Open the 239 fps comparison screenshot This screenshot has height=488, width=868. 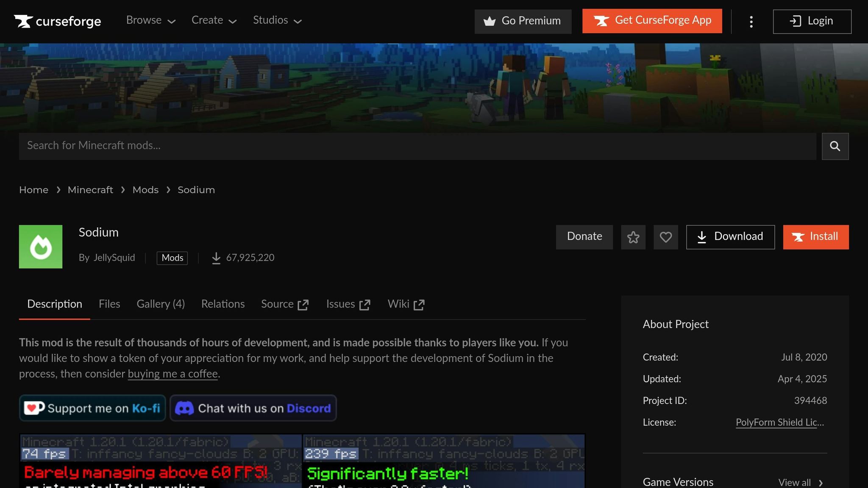444,461
